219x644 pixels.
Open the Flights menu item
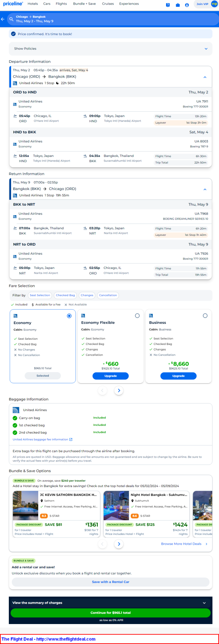[x=61, y=4]
